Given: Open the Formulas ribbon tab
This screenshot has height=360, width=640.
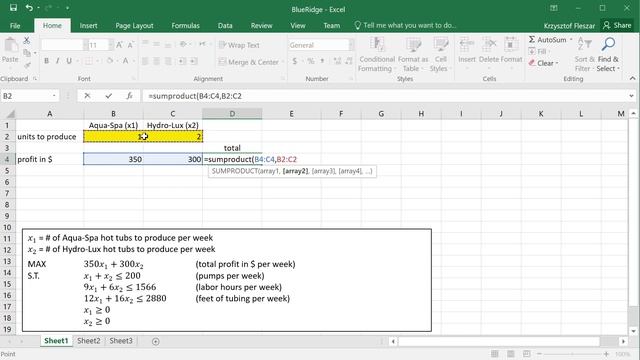Looking at the screenshot, I should tap(185, 25).
